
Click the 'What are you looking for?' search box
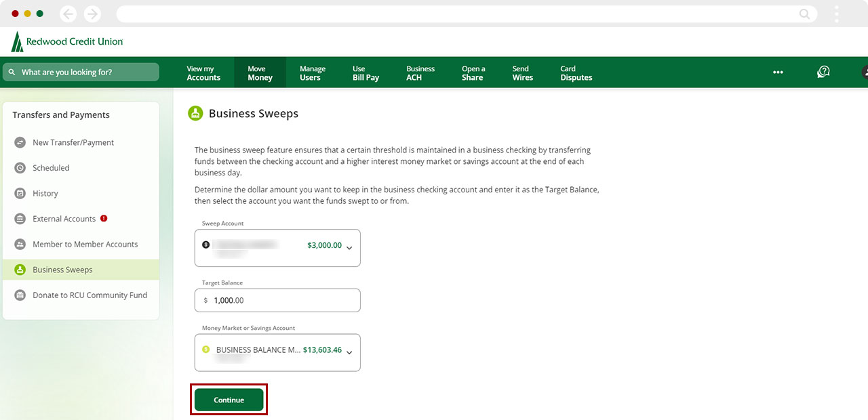coord(81,72)
